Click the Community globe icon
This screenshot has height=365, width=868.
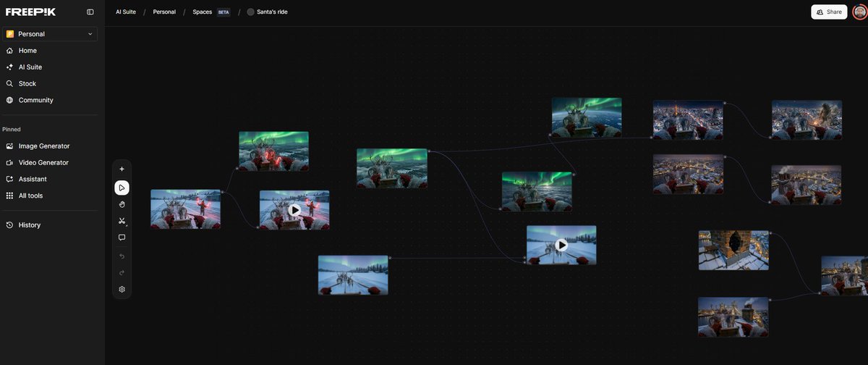tap(9, 100)
